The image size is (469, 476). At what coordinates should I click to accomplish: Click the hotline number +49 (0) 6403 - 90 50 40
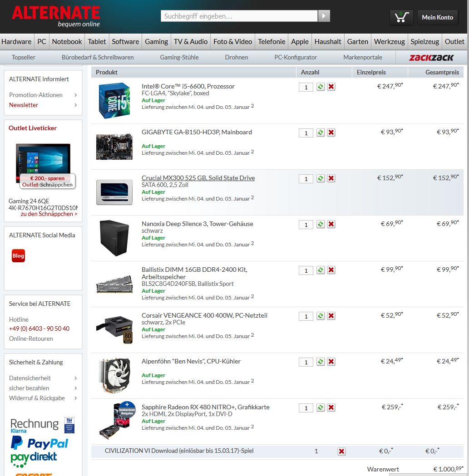[x=39, y=329]
